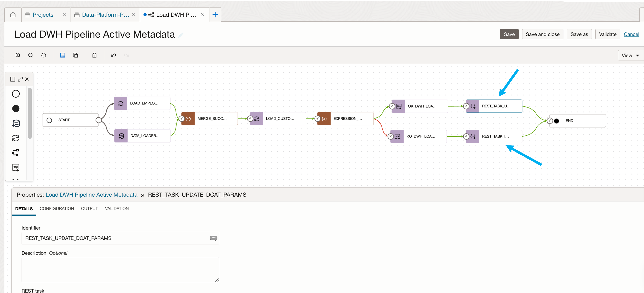Screen dimensions: 644x293
Task: Delete the selected operator with trash icon
Action: coord(94,55)
